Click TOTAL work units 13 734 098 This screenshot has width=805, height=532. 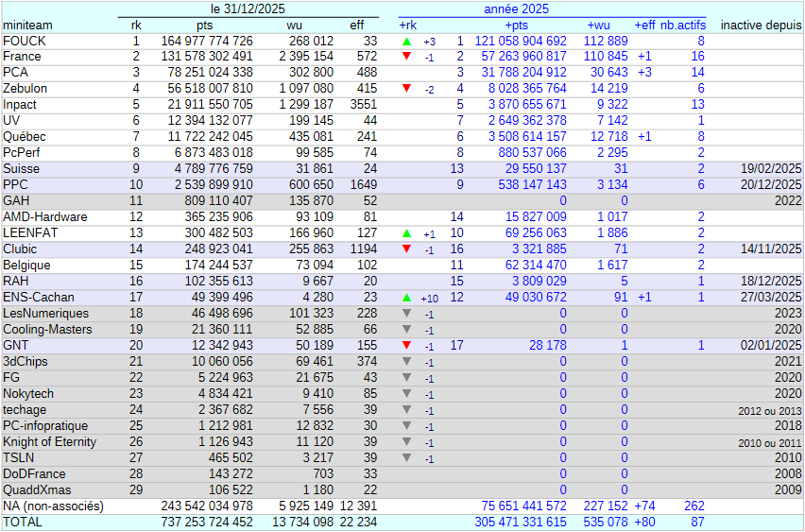coord(303,523)
